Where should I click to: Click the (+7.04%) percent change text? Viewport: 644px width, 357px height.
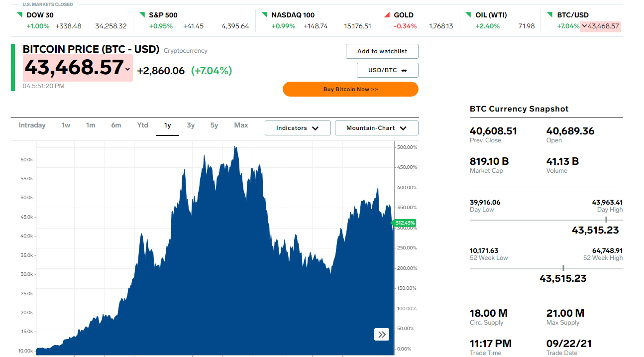(212, 71)
